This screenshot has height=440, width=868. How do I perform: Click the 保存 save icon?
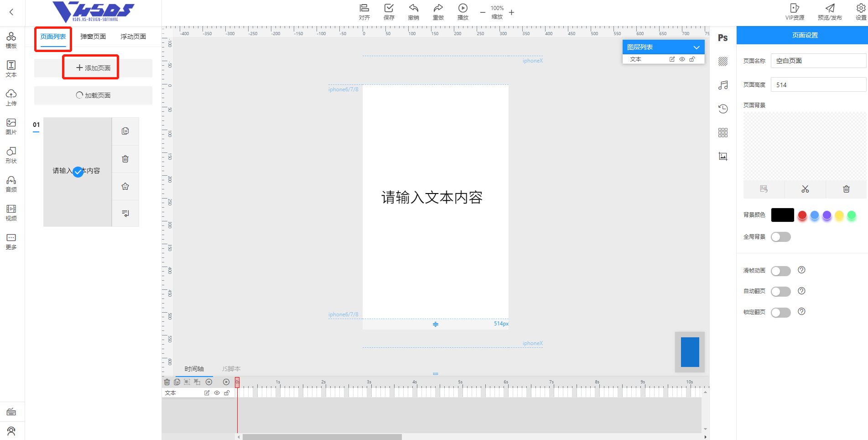pyautogui.click(x=389, y=12)
